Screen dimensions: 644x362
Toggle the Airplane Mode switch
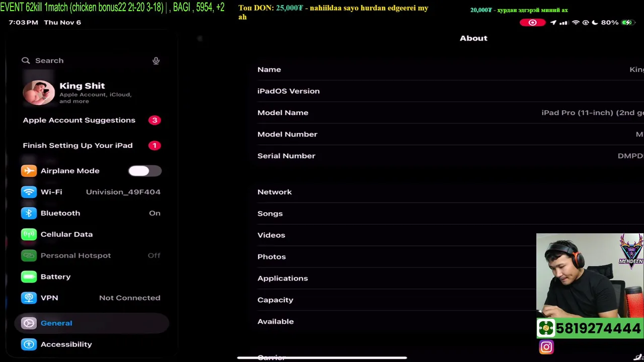tap(144, 171)
